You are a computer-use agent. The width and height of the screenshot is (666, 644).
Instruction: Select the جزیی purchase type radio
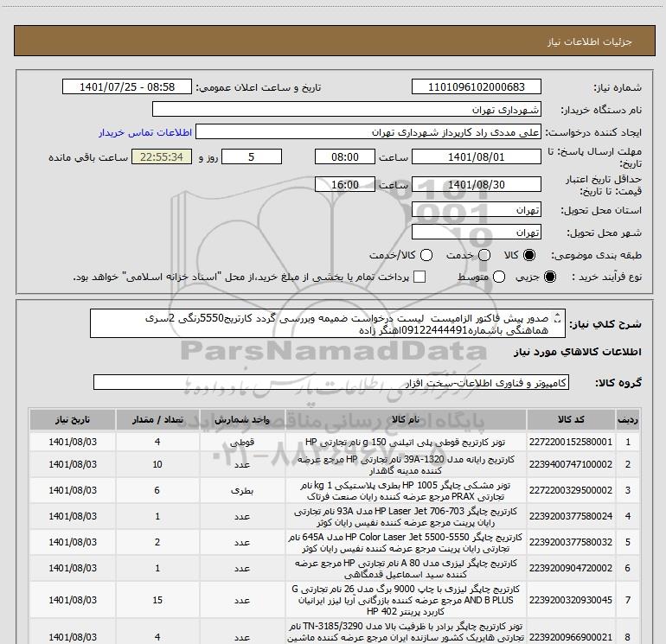click(549, 277)
